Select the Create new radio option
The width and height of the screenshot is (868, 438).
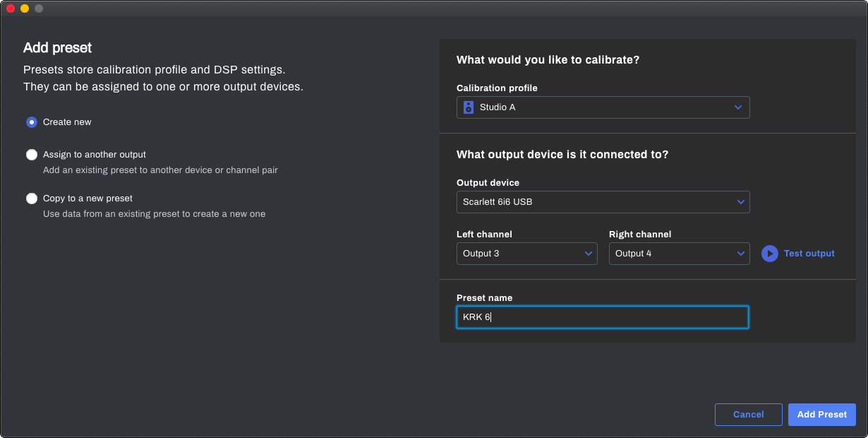[x=32, y=122]
